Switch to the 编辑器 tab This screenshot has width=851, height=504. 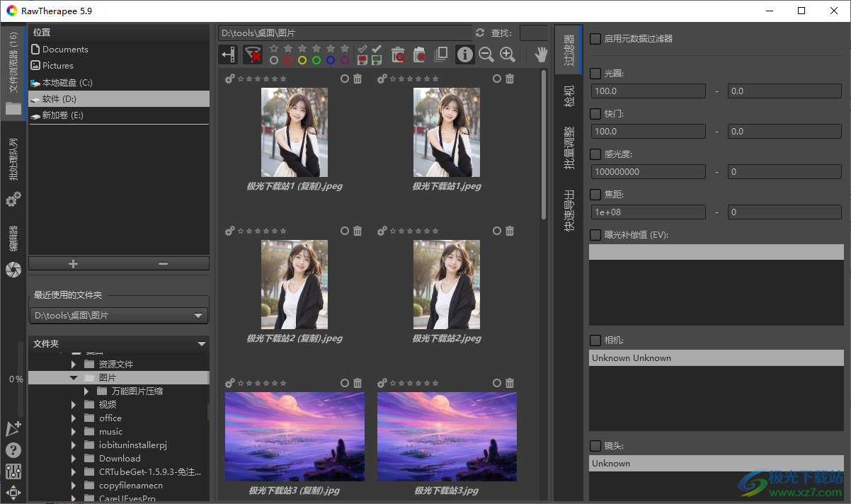click(13, 250)
